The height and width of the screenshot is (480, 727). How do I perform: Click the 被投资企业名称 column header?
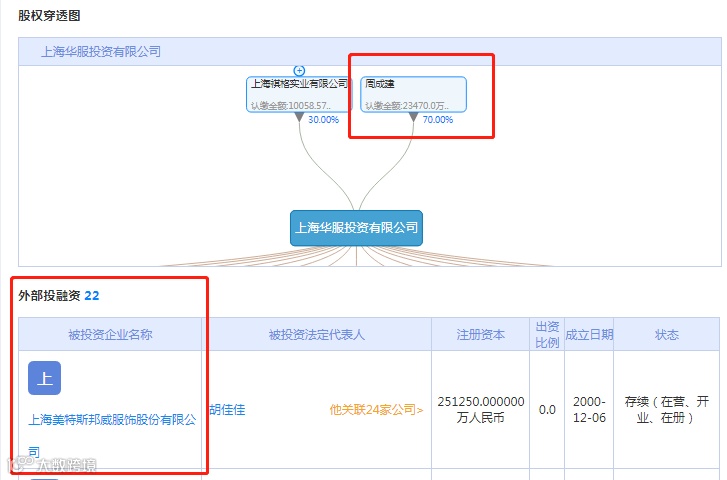coord(110,334)
